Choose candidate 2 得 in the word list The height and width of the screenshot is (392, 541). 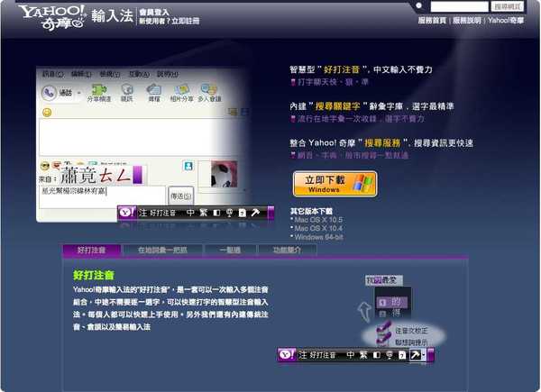[391, 314]
